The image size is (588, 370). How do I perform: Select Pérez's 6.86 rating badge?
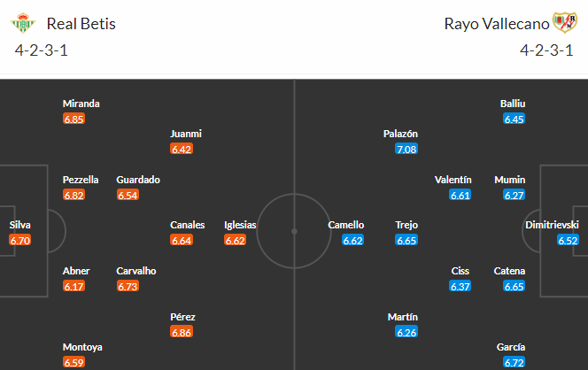point(182,332)
